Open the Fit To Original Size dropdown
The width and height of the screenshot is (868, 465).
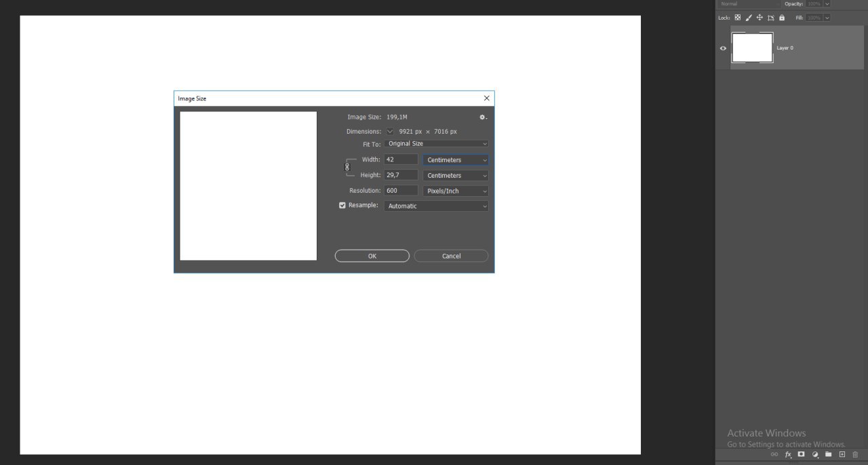(436, 144)
